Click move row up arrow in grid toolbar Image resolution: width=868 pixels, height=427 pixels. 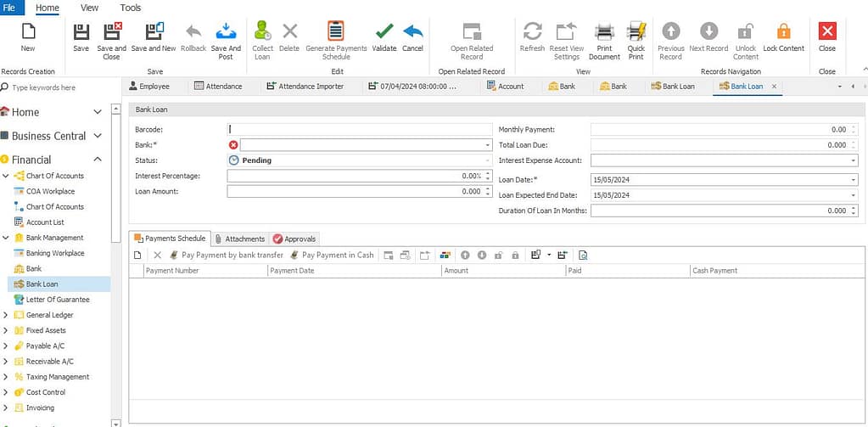(x=465, y=256)
